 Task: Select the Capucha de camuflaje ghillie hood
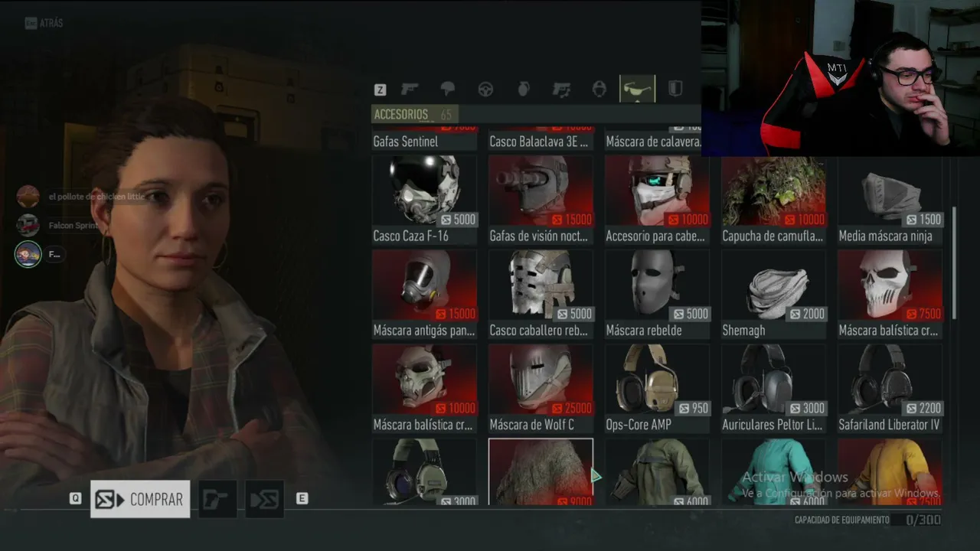click(x=773, y=200)
